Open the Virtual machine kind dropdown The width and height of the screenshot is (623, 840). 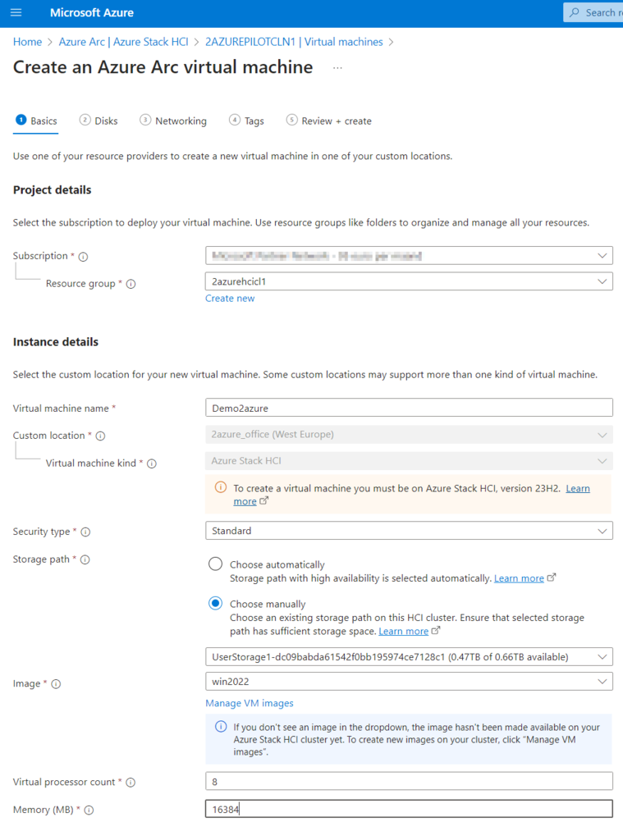(409, 461)
